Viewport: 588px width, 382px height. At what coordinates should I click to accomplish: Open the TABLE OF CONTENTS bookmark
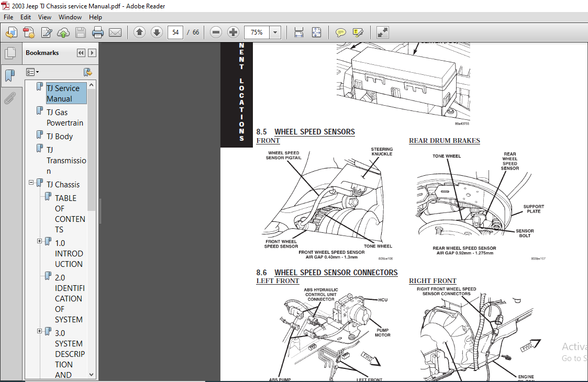70,214
